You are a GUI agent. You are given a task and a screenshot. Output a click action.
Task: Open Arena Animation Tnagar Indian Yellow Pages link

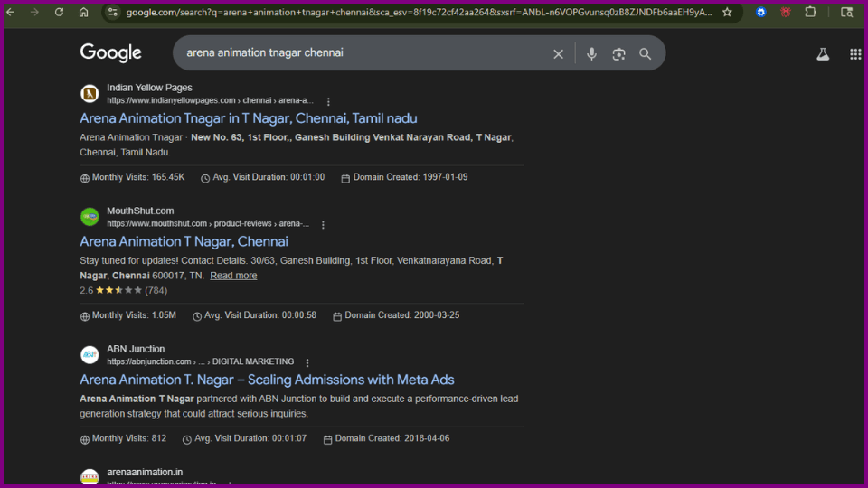(248, 118)
